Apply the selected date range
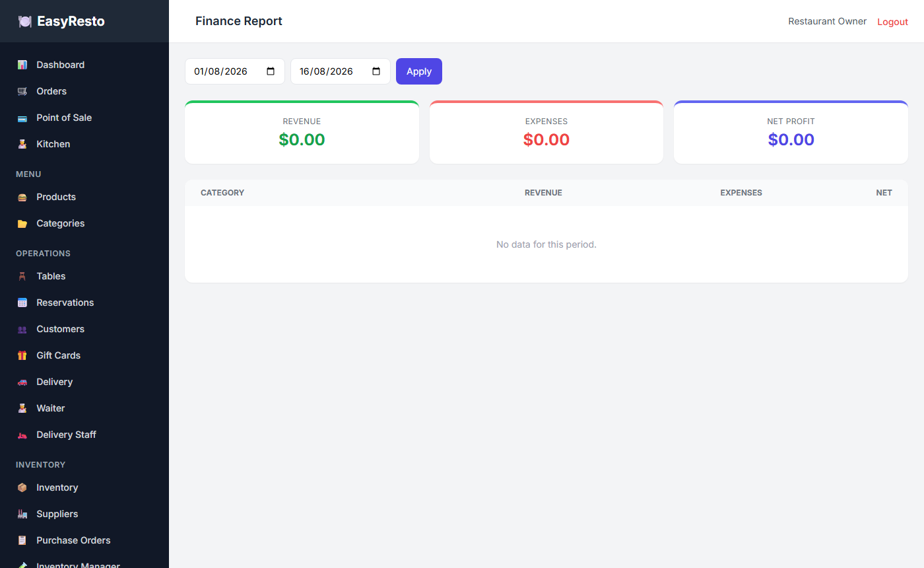Image resolution: width=924 pixels, height=568 pixels. 419,71
